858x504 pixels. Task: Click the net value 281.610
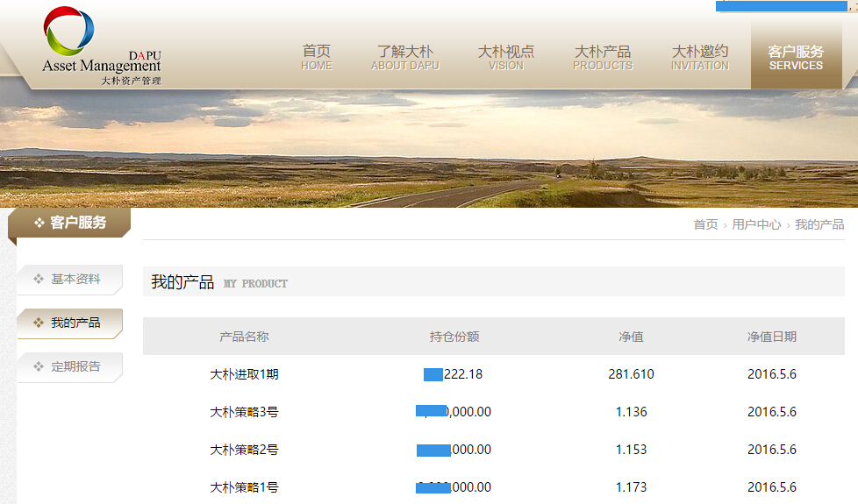(631, 374)
